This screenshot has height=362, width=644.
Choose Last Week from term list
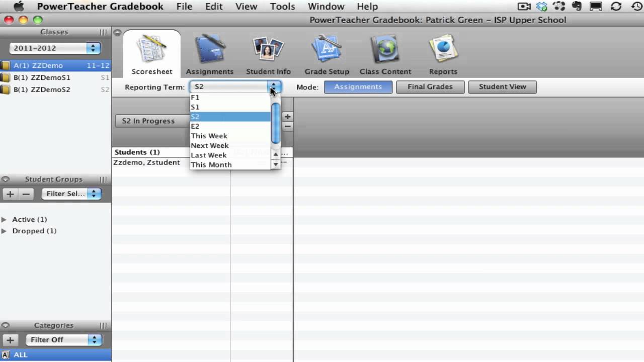230,155
